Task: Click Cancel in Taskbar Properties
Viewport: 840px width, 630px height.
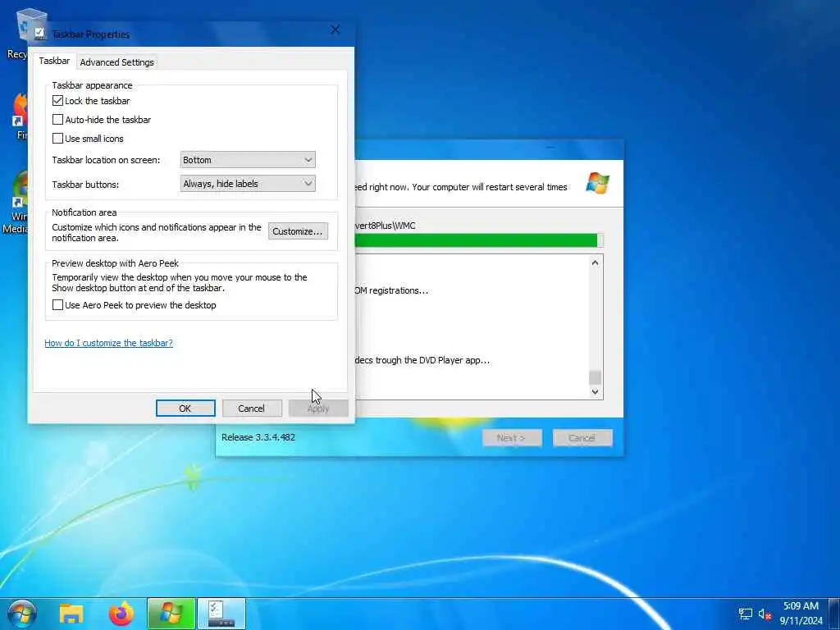Action: point(251,409)
